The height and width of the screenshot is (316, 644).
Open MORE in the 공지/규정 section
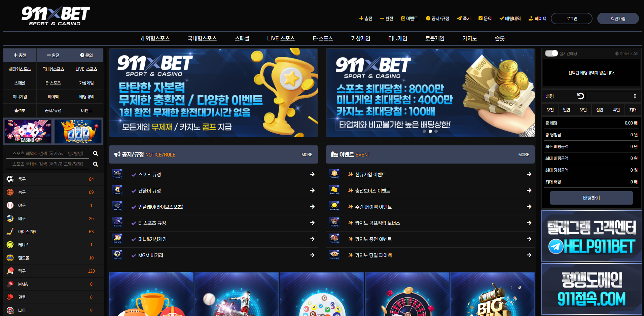pos(307,155)
